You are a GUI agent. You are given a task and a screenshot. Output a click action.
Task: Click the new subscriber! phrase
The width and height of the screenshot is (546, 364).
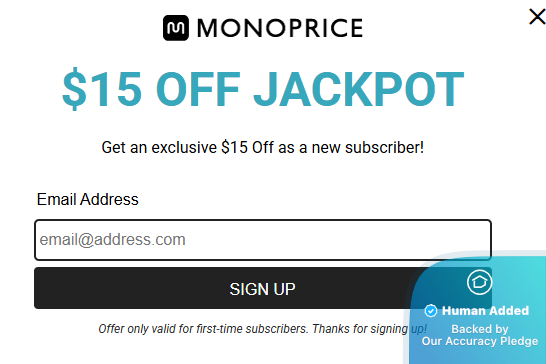point(368,147)
